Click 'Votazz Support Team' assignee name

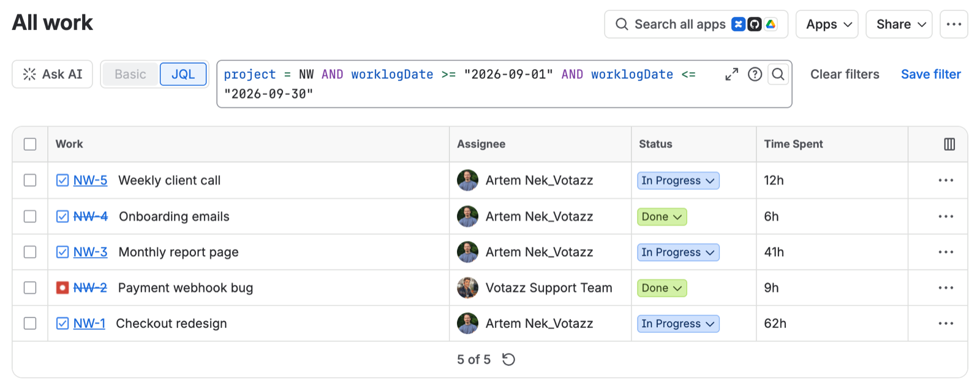(549, 287)
